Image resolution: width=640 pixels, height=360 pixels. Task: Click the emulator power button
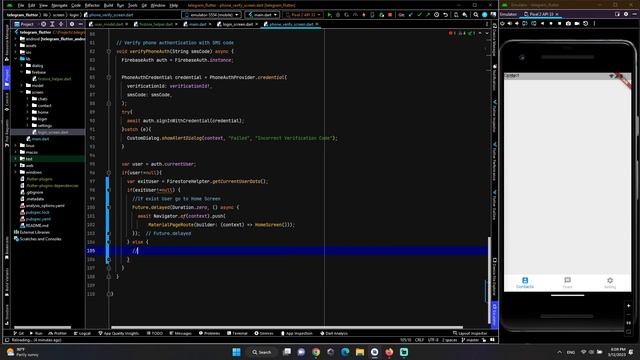click(502, 24)
